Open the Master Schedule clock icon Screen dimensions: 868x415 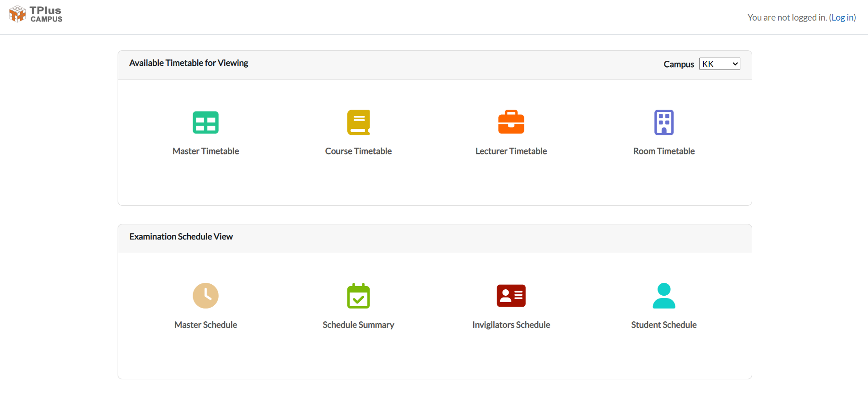(x=205, y=296)
